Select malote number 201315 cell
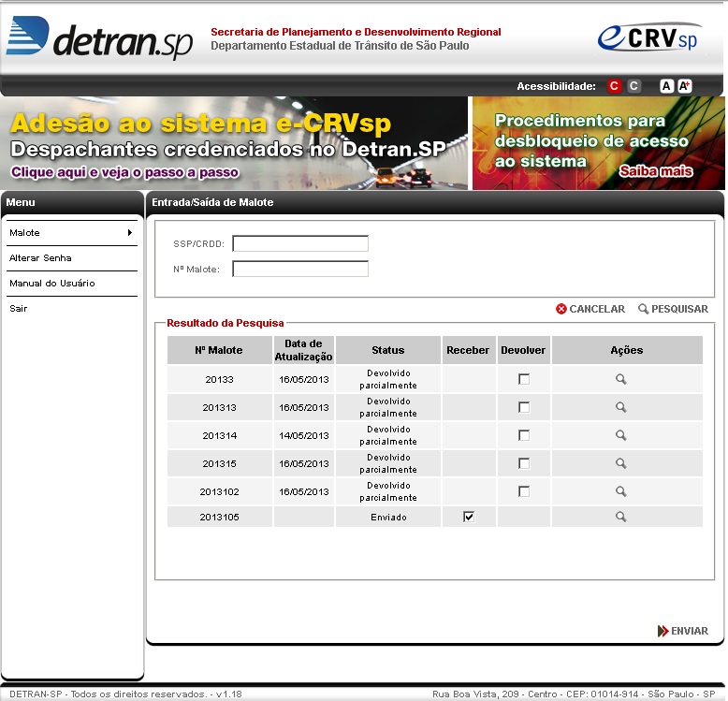Image resolution: width=728 pixels, height=701 pixels. point(219,463)
